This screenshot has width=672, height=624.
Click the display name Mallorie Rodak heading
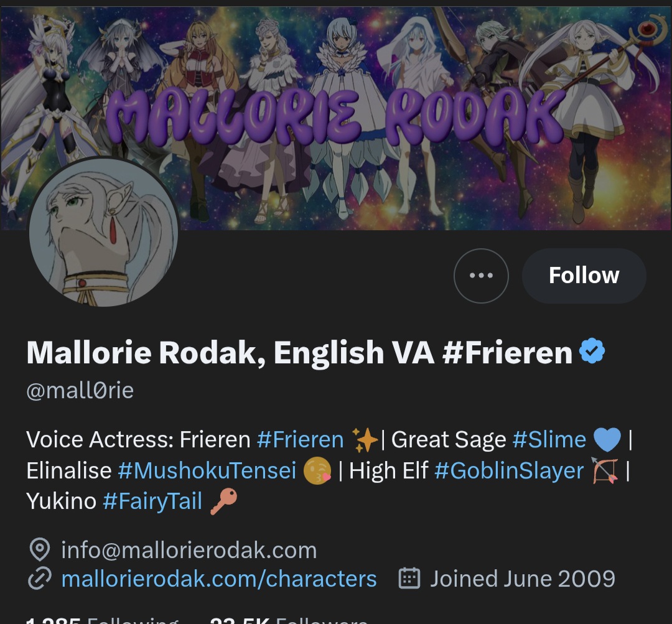click(299, 353)
